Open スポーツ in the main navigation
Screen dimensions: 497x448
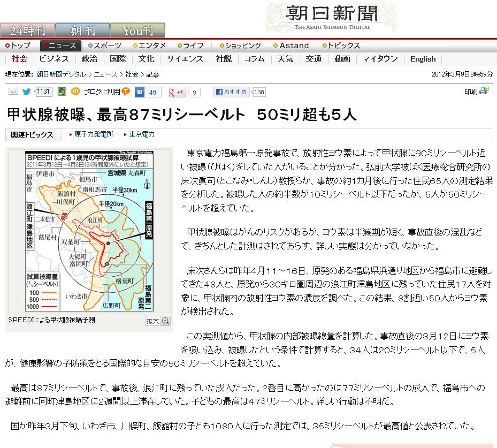click(105, 45)
